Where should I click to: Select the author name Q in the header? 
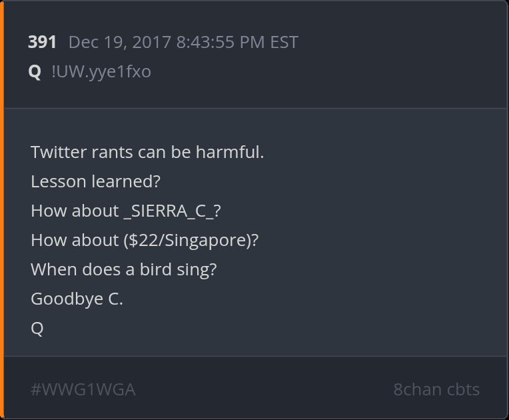pos(35,71)
